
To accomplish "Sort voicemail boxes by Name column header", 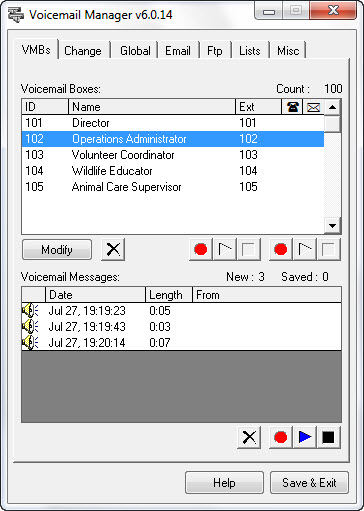I will (152, 107).
